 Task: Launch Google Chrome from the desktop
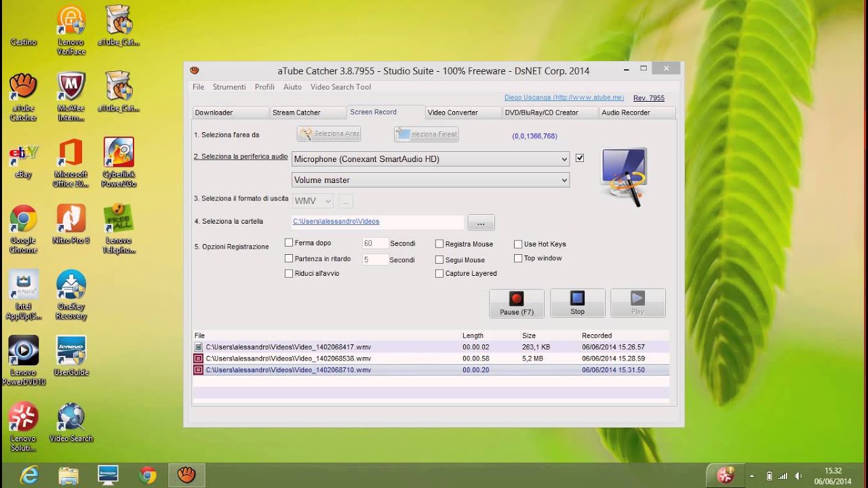point(24,228)
